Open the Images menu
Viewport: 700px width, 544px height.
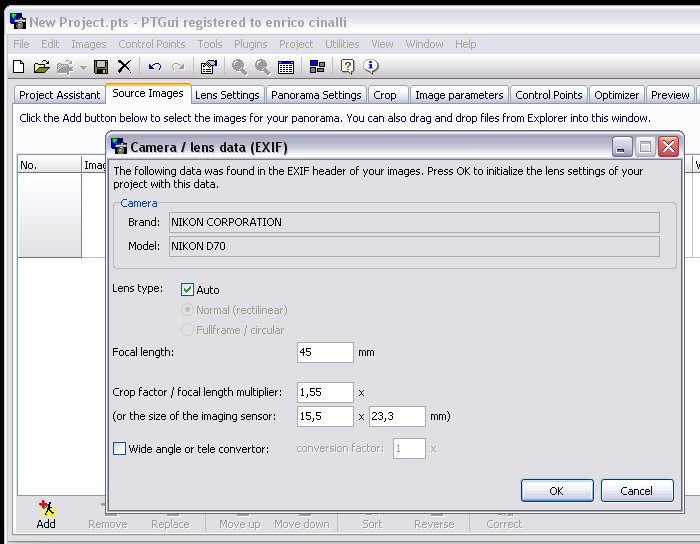(x=89, y=44)
